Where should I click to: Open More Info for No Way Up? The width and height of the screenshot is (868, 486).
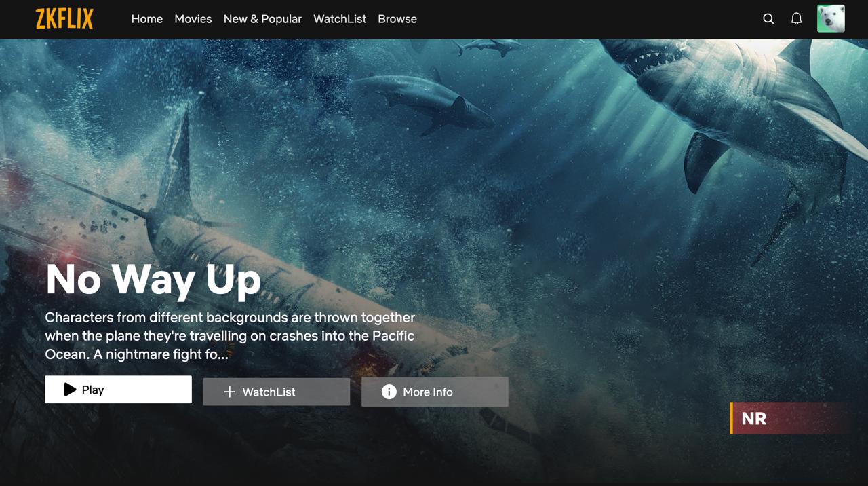435,392
